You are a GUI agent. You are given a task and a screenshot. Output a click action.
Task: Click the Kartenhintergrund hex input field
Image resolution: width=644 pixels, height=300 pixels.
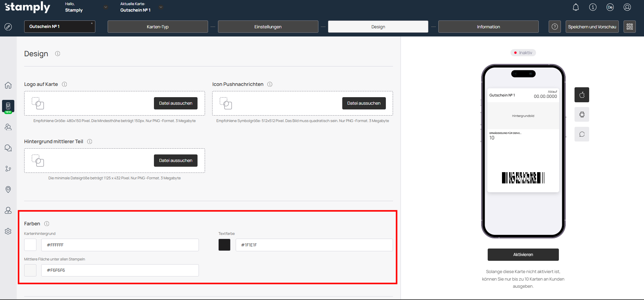[x=120, y=245]
